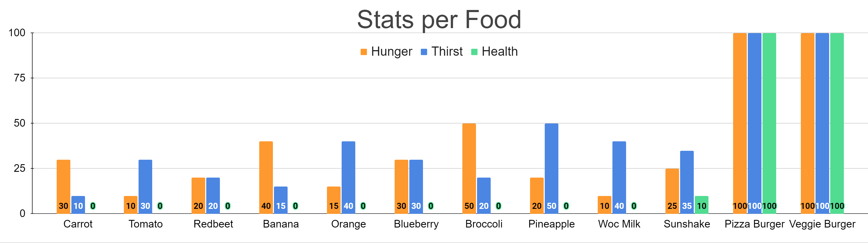The image size is (868, 243).
Task: Click the orange Hunger legend swatch
Action: click(364, 52)
